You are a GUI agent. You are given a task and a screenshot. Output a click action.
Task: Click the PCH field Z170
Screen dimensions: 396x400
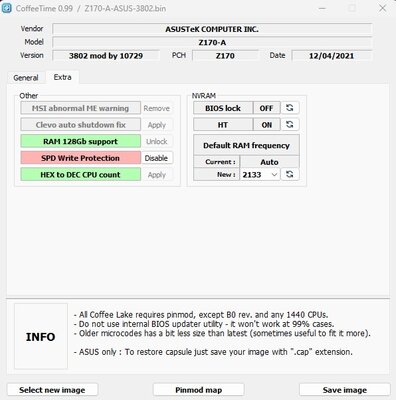point(225,56)
